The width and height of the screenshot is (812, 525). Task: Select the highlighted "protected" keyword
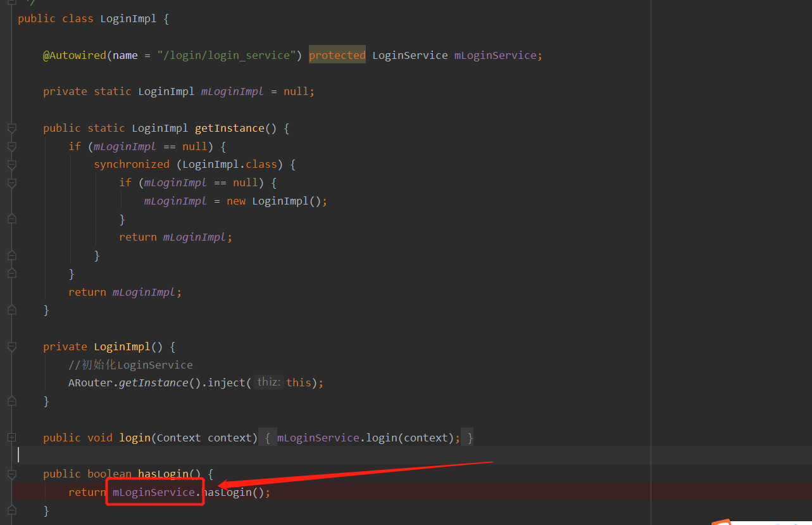tap(337, 55)
